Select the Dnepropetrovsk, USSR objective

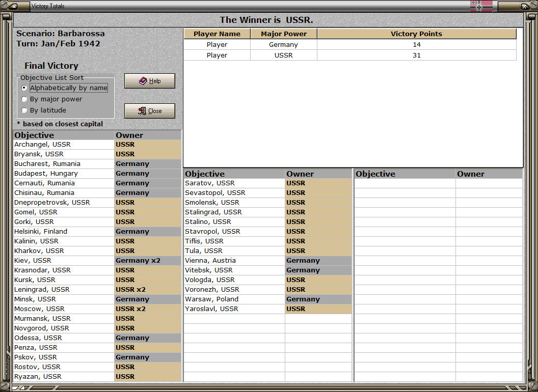pyautogui.click(x=64, y=202)
